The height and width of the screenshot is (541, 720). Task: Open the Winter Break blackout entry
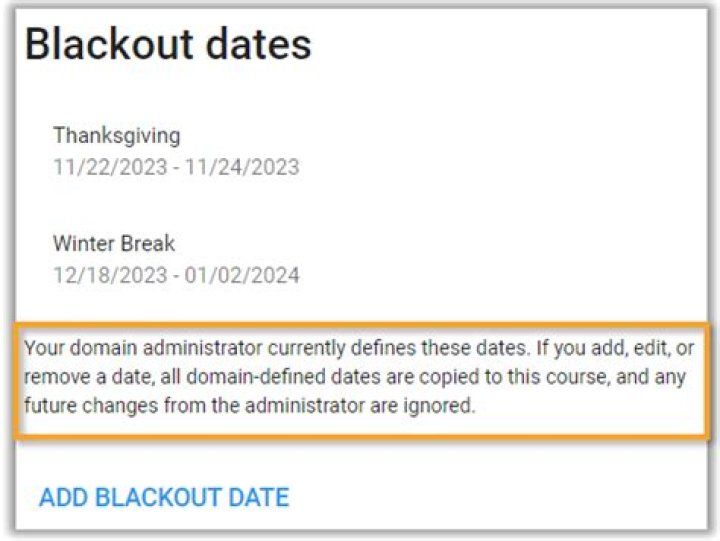(x=114, y=243)
